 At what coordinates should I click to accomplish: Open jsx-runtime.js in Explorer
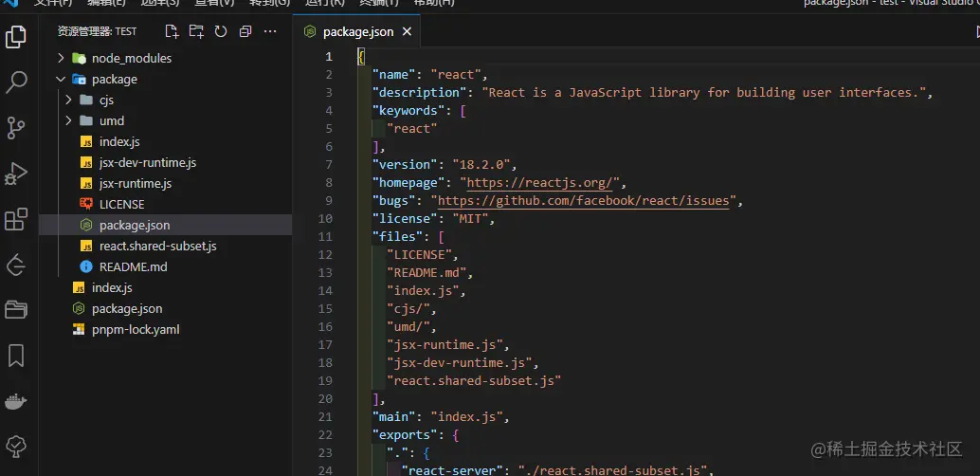click(136, 183)
